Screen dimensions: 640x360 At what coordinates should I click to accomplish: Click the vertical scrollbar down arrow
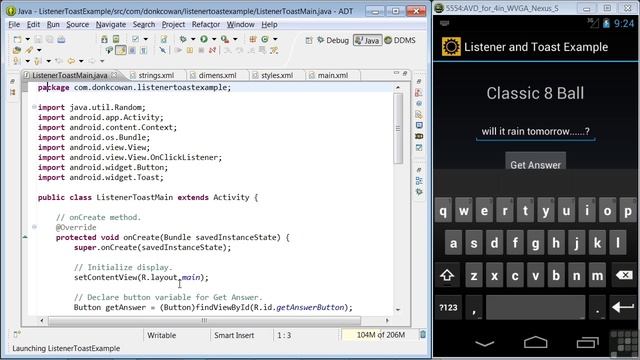(x=398, y=309)
